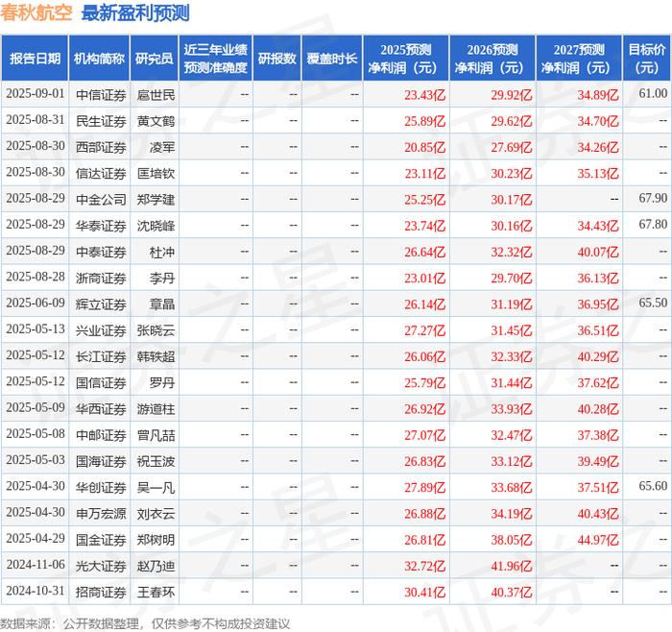
Task: Click 35.13亿 in the 信达证券 row
Action: (598, 173)
